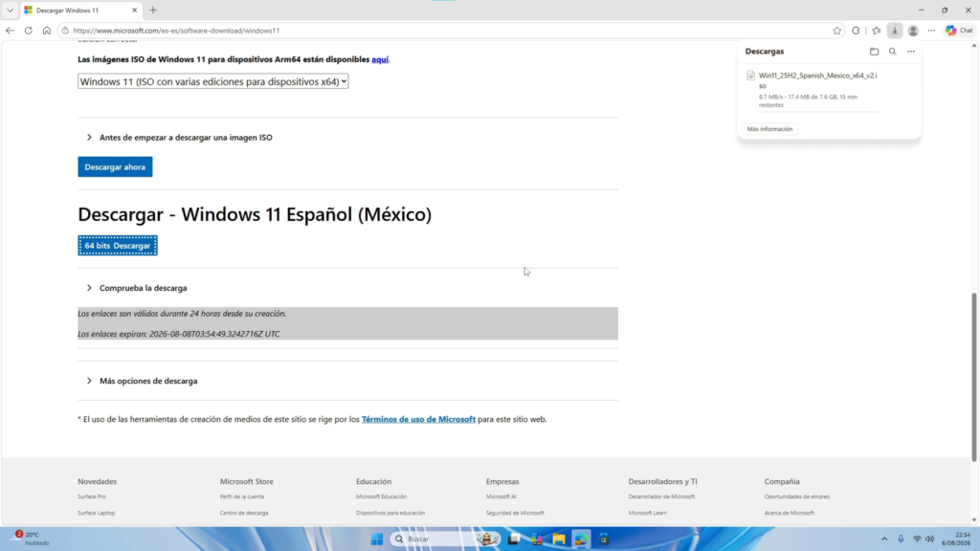This screenshot has height=551, width=980.
Task: Click the scrollbar down arrow
Action: click(973, 520)
